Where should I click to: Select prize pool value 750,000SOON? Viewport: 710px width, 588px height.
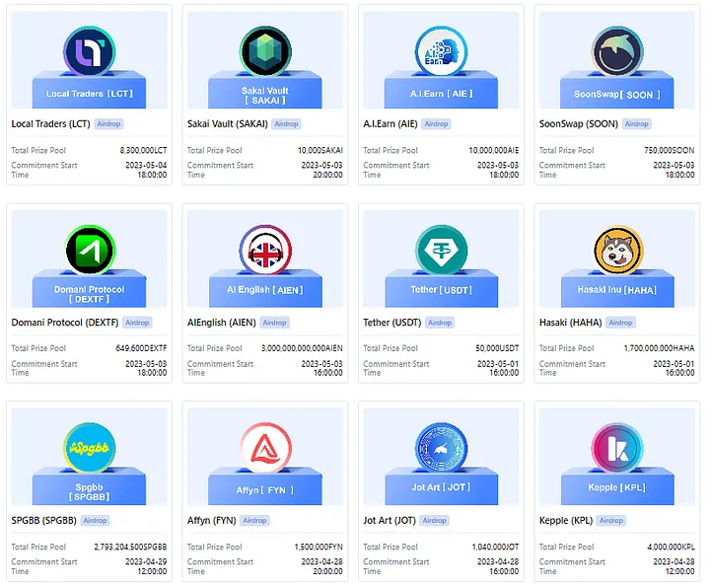[670, 150]
